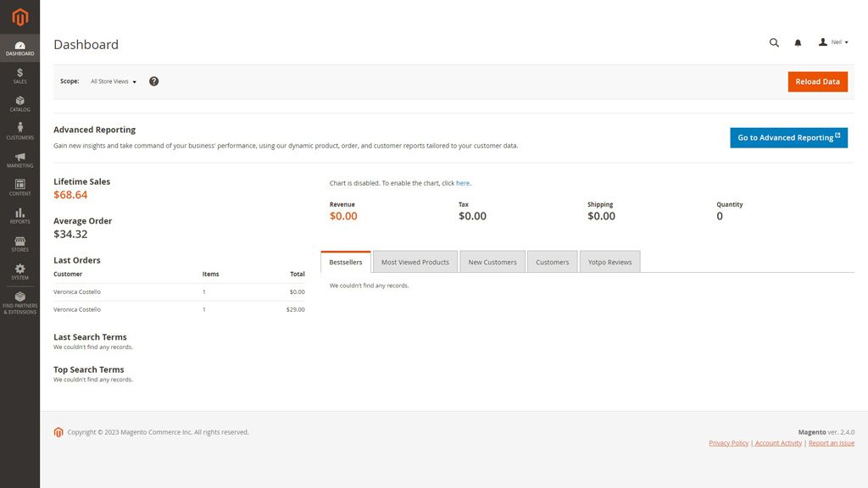Open the Stores sidebar section
The width and height of the screenshot is (868, 488).
point(19,243)
